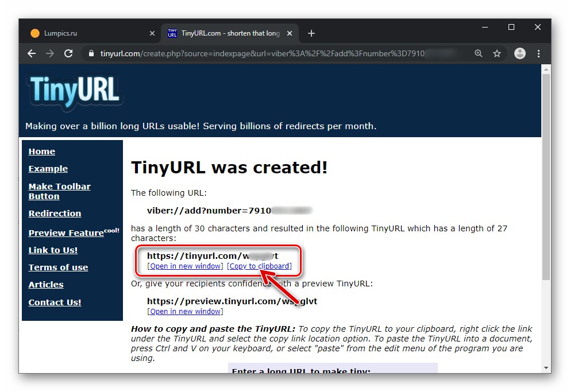Click the Contact Us! link
This screenshot has width=570, height=392.
coord(55,302)
